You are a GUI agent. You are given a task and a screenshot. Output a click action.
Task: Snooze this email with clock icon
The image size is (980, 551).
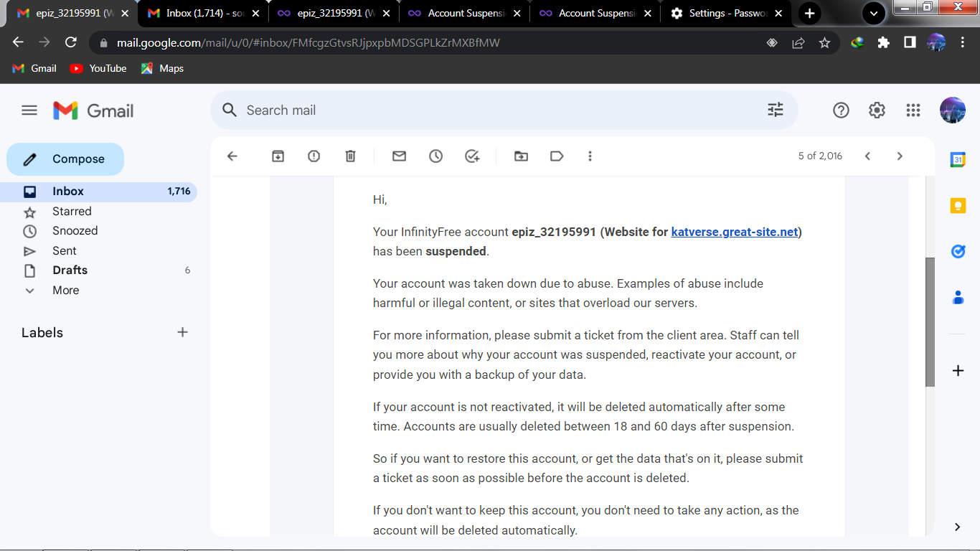[435, 156]
